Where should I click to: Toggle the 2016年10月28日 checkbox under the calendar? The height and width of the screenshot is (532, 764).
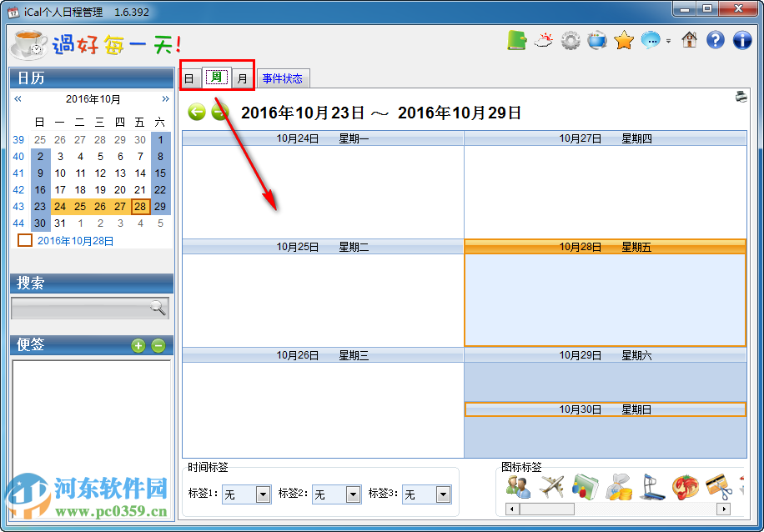(24, 240)
